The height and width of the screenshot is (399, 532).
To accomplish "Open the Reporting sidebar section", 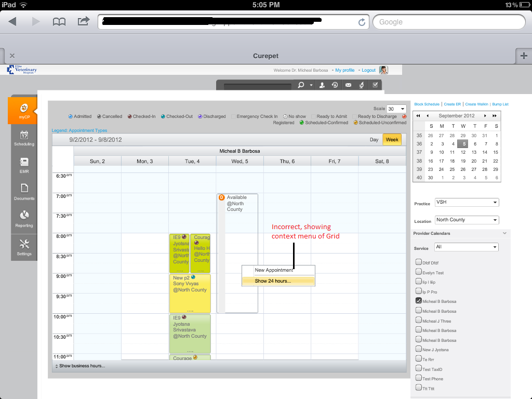I will (24, 219).
